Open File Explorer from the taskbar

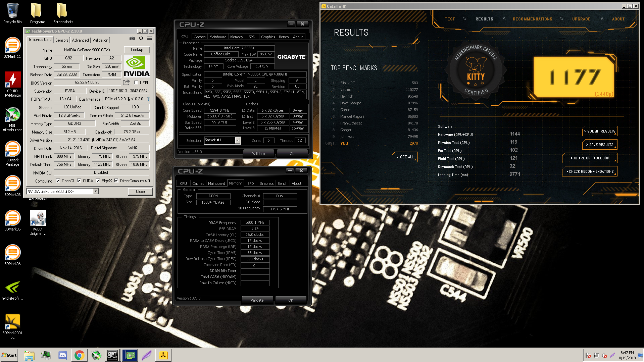point(29,355)
